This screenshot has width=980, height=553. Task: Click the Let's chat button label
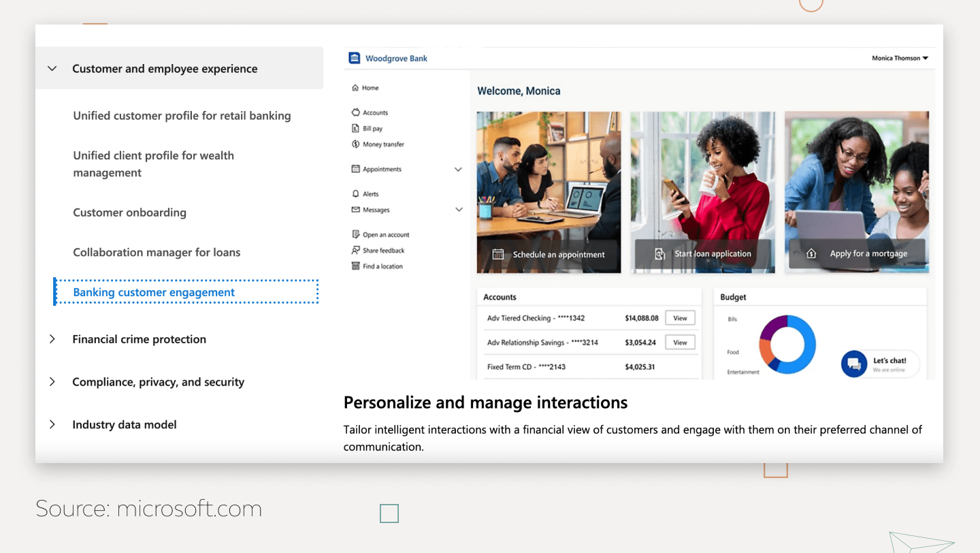pyautogui.click(x=889, y=361)
